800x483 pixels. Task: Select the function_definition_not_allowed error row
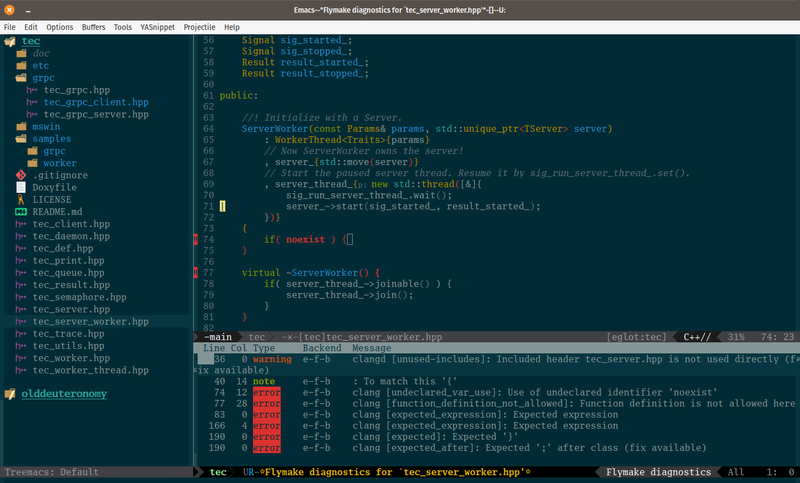pyautogui.click(x=496, y=403)
